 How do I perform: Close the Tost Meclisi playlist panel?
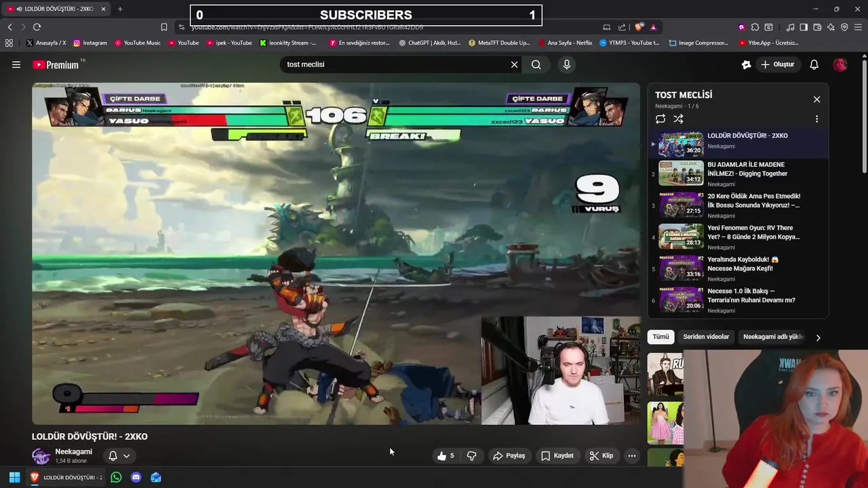coord(816,99)
